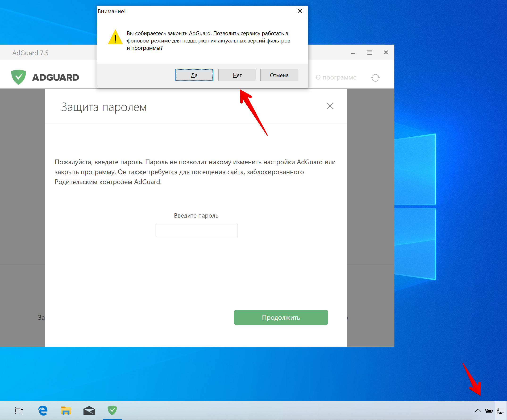Viewport: 507px width, 420px height.
Task: Open the О программе section
Action: pos(336,77)
